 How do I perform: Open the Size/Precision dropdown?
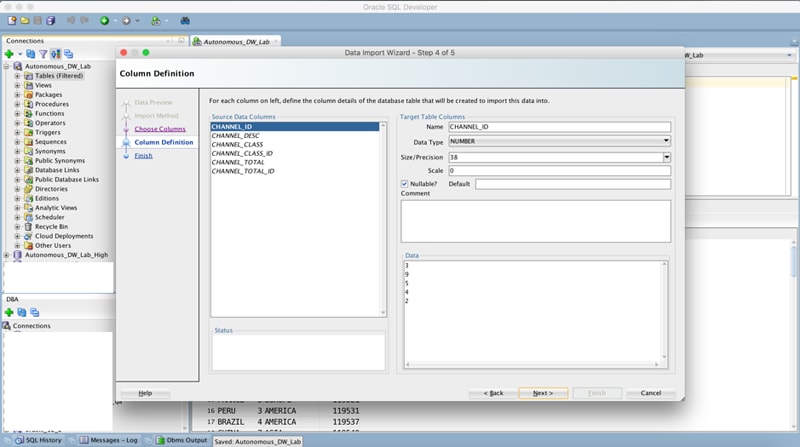(666, 157)
